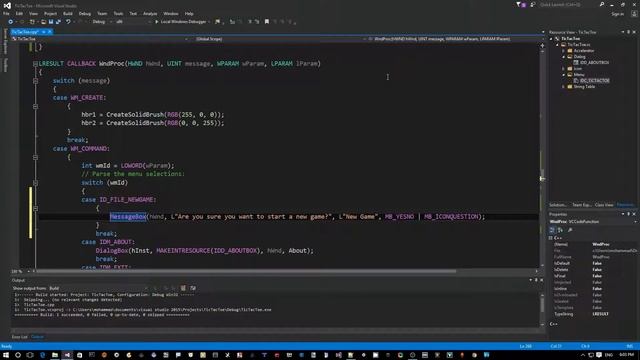Expand the Icon folder
This screenshot has width=640, height=360.
point(564,69)
